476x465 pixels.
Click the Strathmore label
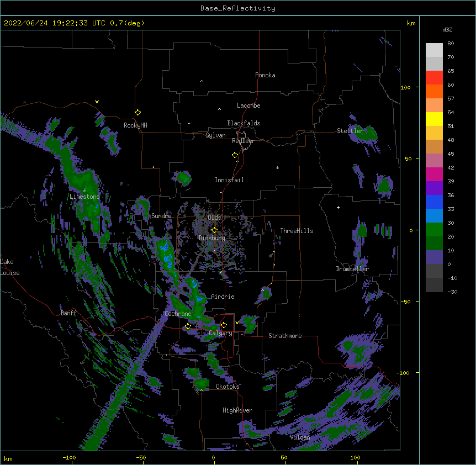(285, 336)
